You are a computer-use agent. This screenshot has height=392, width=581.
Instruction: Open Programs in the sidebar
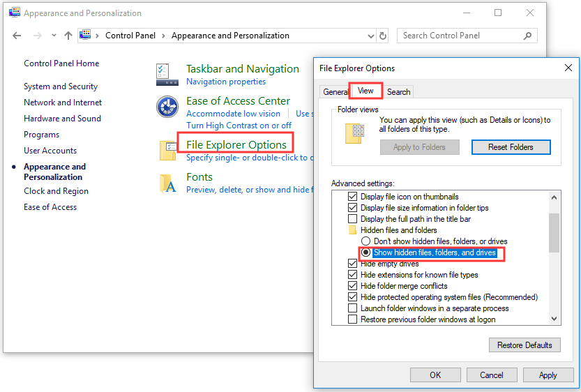[x=42, y=135]
